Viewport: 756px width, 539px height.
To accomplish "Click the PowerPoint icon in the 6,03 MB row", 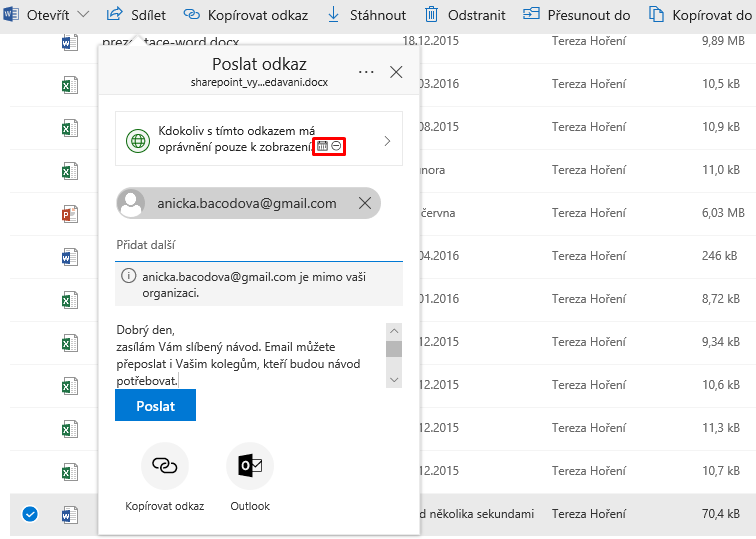I will pyautogui.click(x=70, y=214).
